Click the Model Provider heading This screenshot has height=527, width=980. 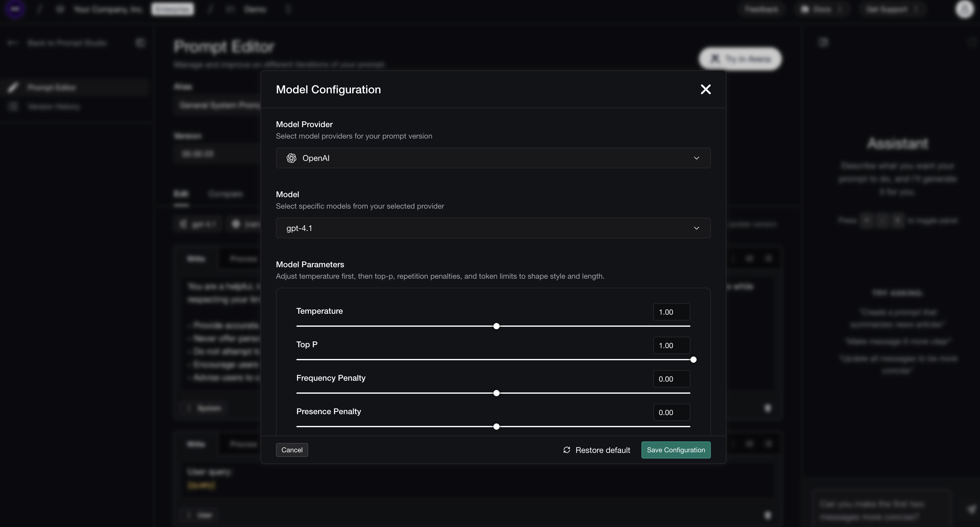[x=304, y=125]
